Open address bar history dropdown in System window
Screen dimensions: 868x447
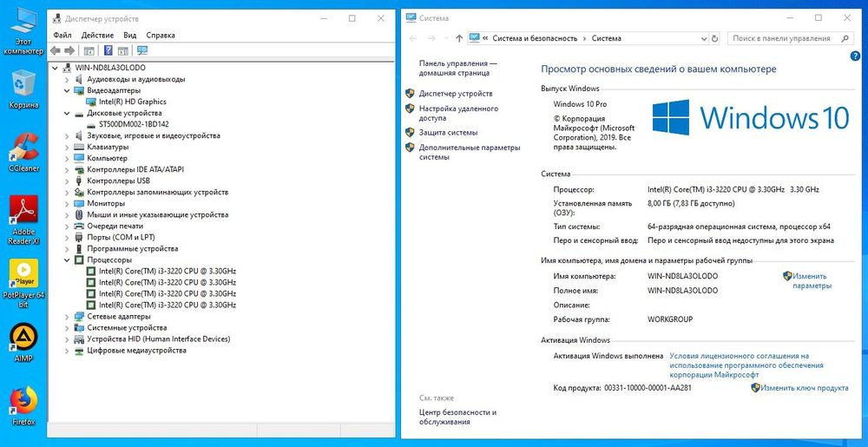(704, 38)
